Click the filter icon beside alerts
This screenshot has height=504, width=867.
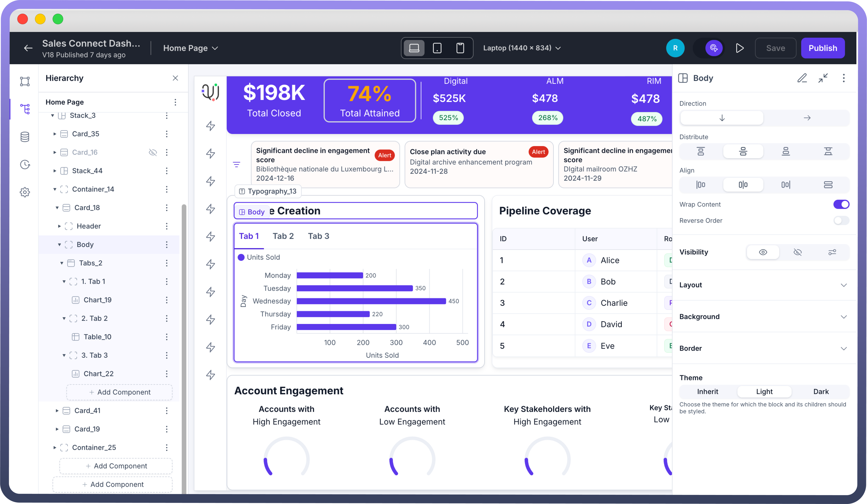(x=236, y=164)
